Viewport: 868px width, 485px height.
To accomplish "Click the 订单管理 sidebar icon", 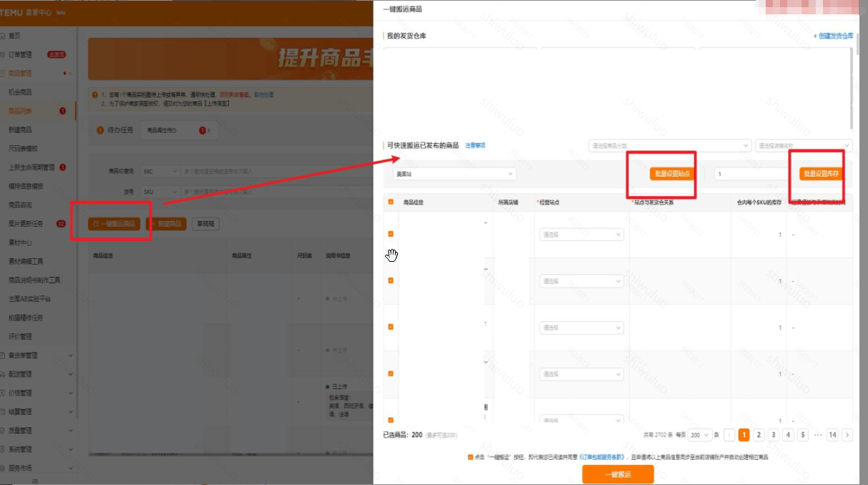I will click(4, 54).
